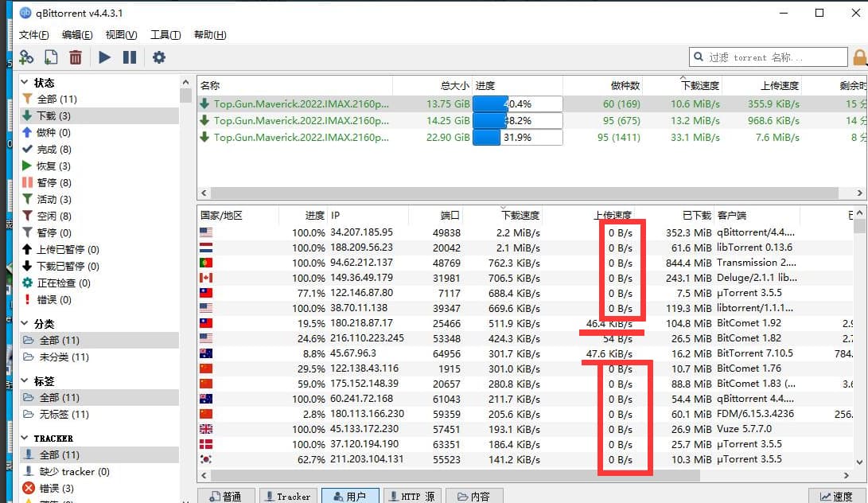Viewport: 868px width, 503px height.
Task: Click the torrent list horizontal scrollbar
Action: [525, 193]
